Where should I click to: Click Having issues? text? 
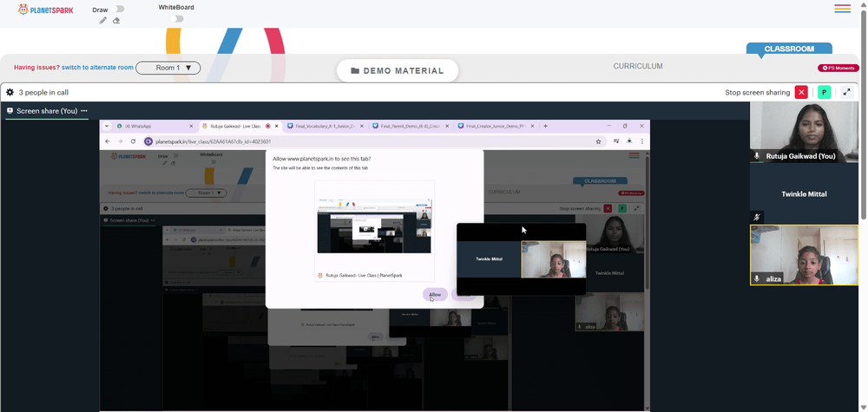tap(36, 68)
